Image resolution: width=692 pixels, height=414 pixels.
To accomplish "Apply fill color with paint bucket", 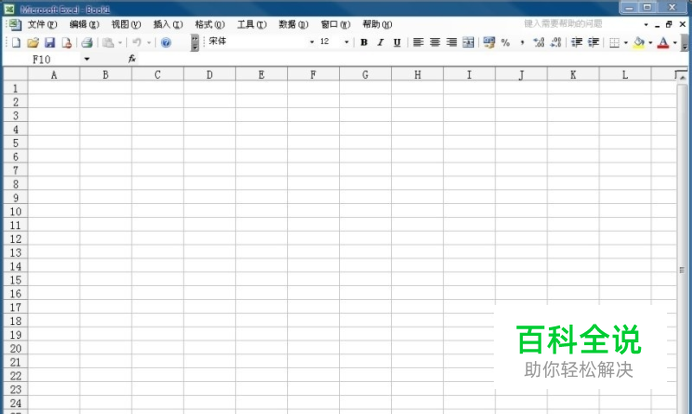I will coord(639,42).
